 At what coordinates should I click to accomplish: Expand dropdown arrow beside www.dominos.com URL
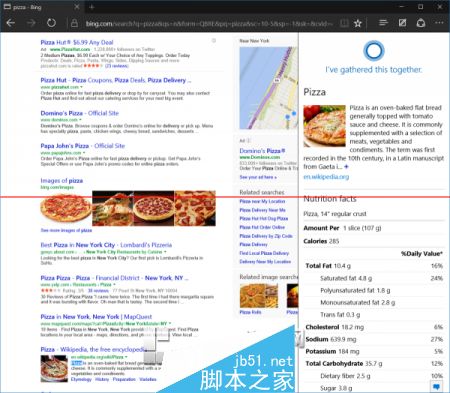click(80, 120)
